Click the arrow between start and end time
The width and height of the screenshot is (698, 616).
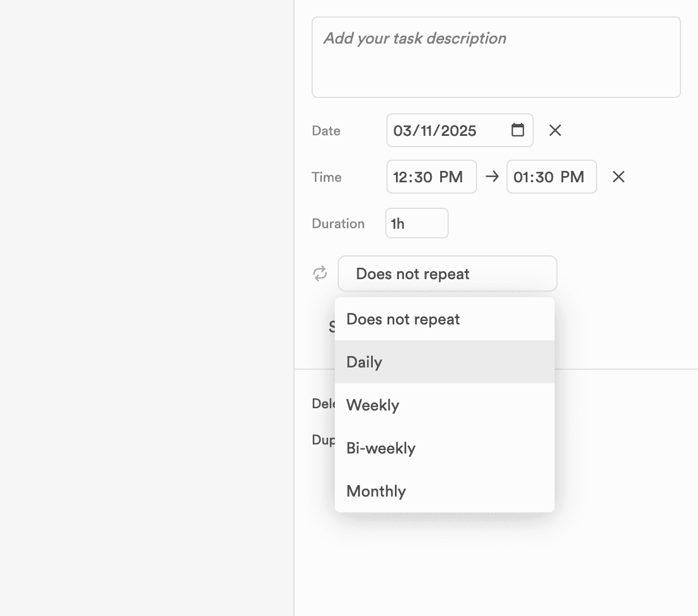tap(492, 177)
